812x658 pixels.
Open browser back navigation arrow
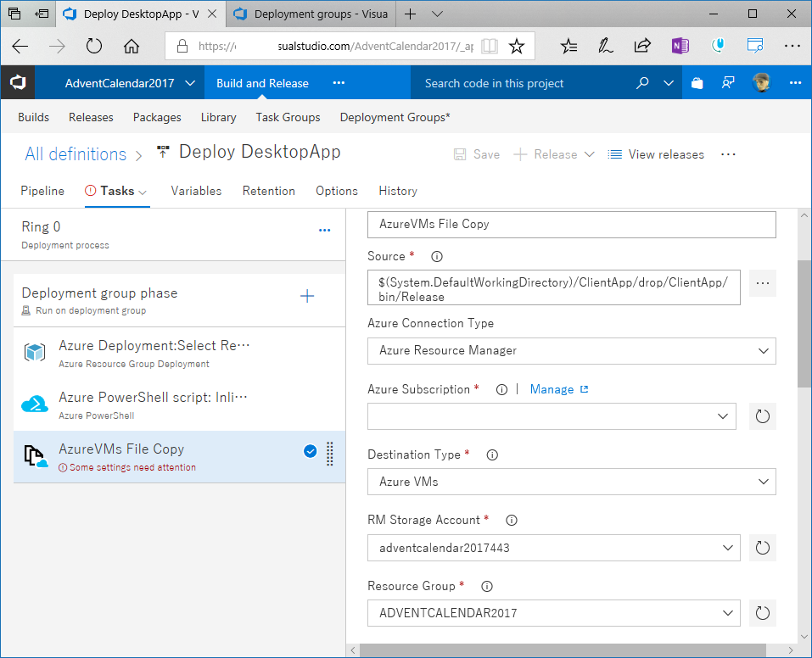tap(20, 46)
